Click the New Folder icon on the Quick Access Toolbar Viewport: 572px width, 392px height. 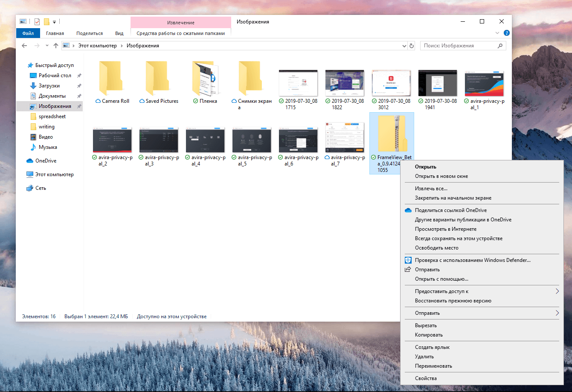pos(46,22)
